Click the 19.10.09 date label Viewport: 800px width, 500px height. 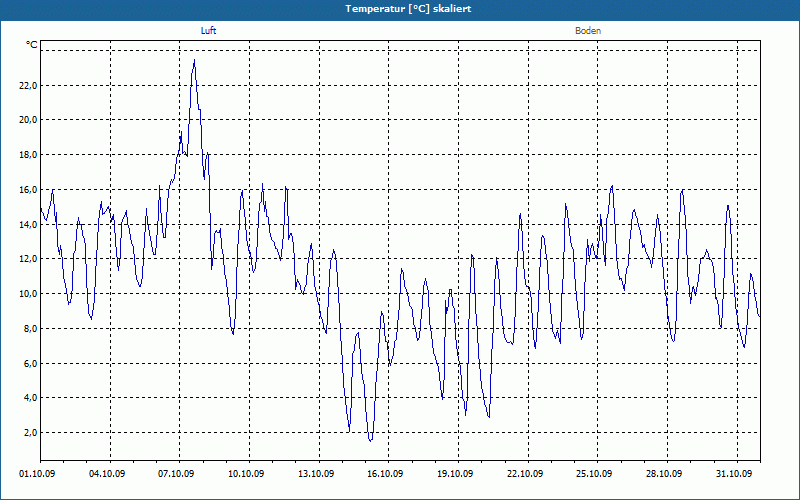tap(455, 474)
